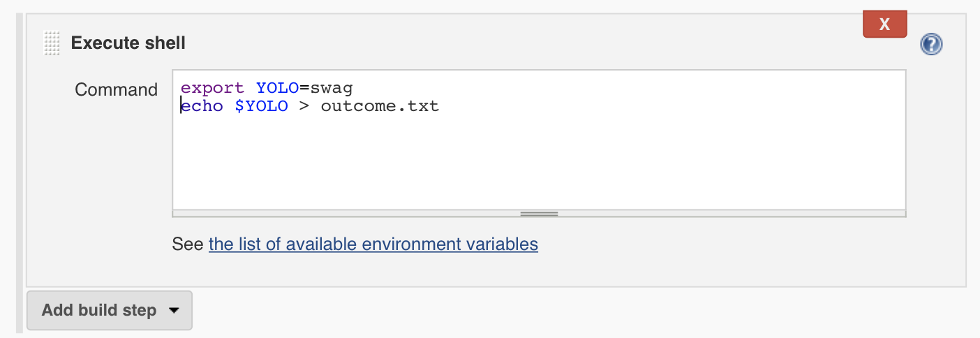Click the Execute shell drag handle grip
Image resolution: width=980 pixels, height=338 pixels.
(x=52, y=43)
